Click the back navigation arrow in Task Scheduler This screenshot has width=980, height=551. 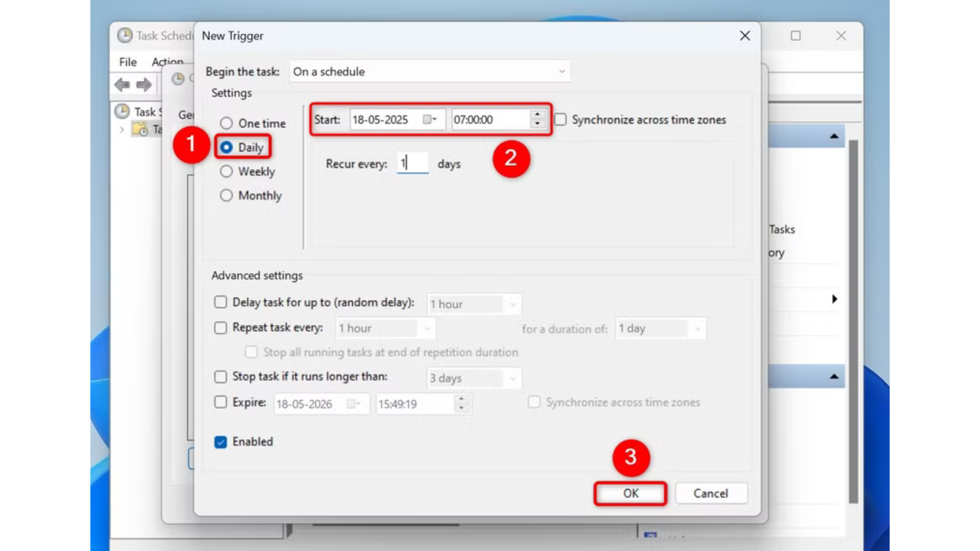(x=123, y=84)
